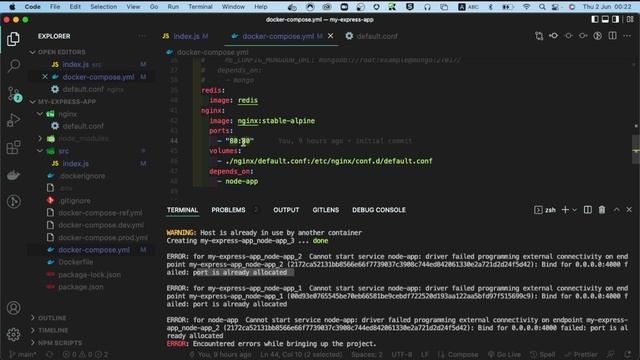Viewport: 640px width, 360px height.
Task: Open default.conf under nginx folder
Action: [x=83, y=126]
